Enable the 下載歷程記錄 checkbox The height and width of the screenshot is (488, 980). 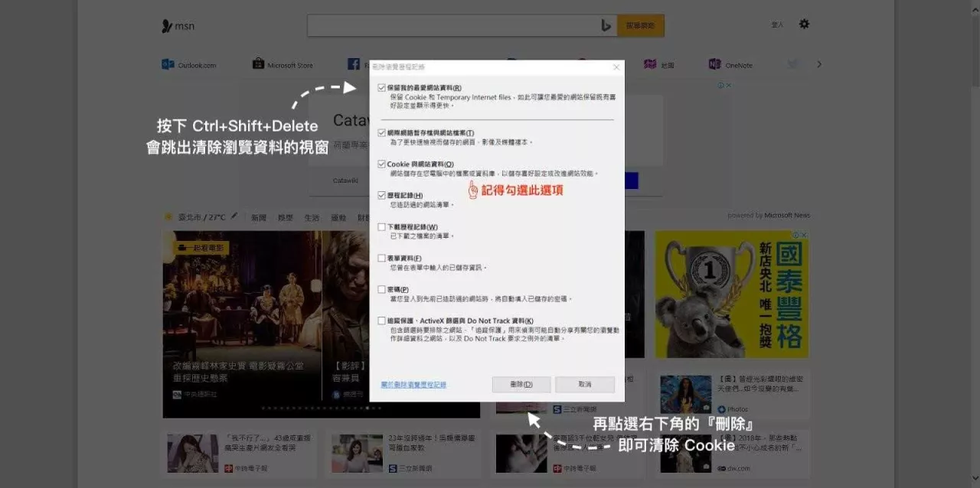pyautogui.click(x=381, y=226)
